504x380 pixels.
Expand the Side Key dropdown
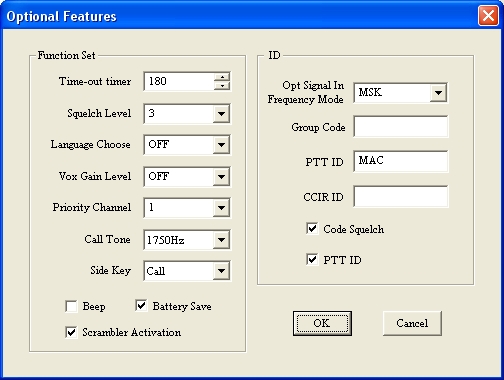click(x=221, y=271)
